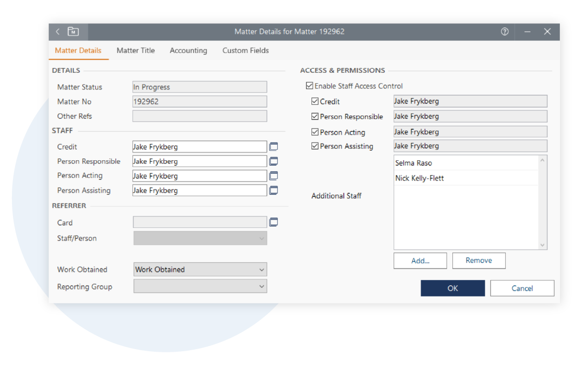Open help via the question mark icon
Screen dimensions: 588x371
click(504, 32)
